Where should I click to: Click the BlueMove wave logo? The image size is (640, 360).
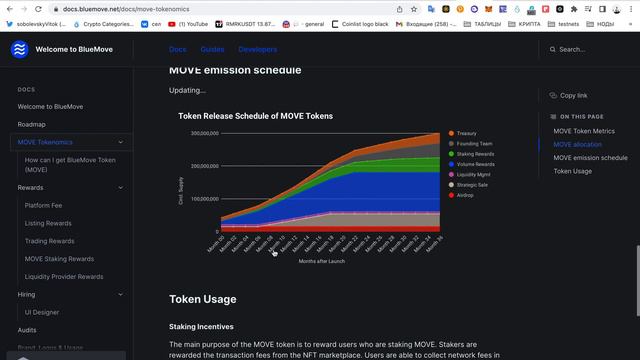coord(19,49)
